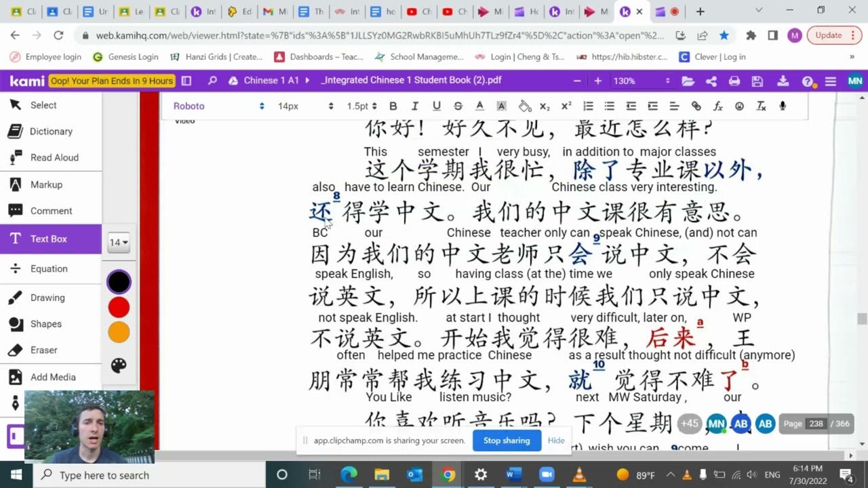Select the Text Box tool
This screenshot has width=868, height=488.
tap(51, 239)
